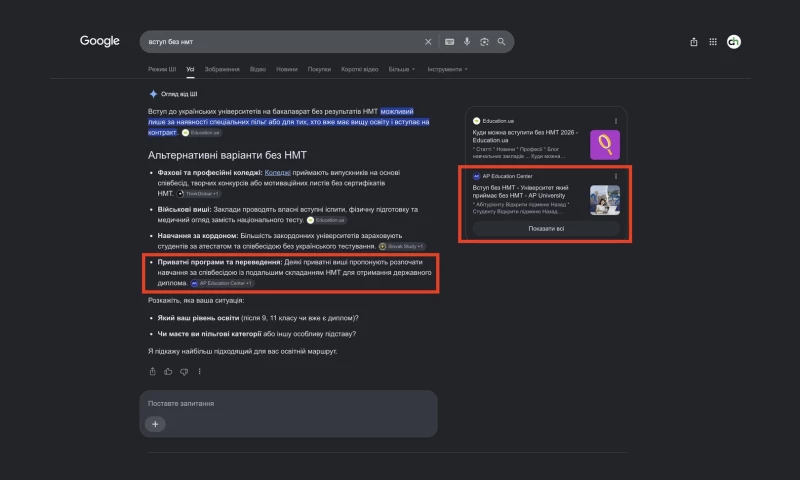This screenshot has width=800, height=480.
Task: Open the 'Новини' tab
Action: pos(287,69)
